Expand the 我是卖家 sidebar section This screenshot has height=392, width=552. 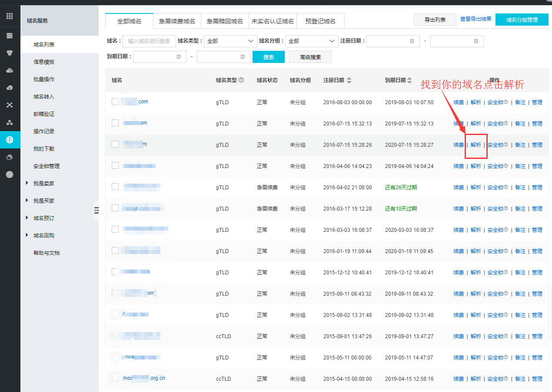[x=28, y=183]
